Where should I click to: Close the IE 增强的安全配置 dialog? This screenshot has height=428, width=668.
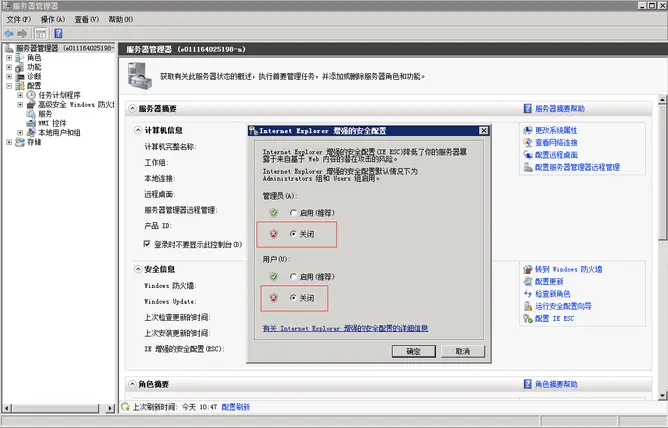(x=484, y=131)
